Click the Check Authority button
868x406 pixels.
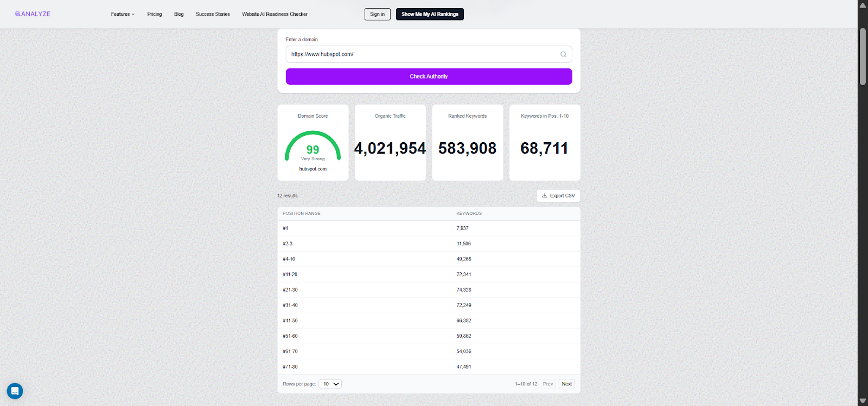429,77
